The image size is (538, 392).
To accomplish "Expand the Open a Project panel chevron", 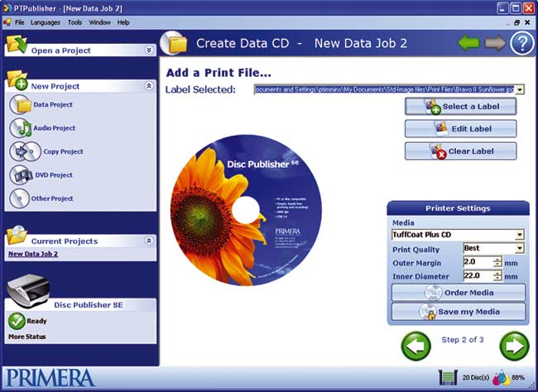I will coord(149,50).
